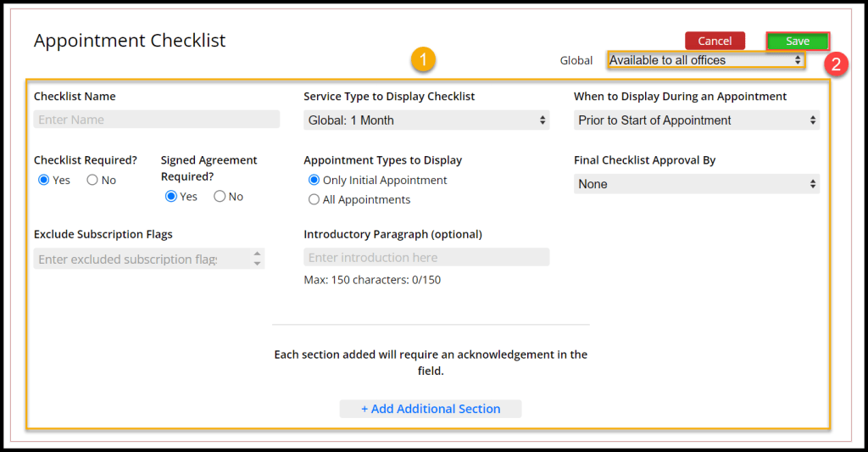Click the Checklist Name input field

[x=156, y=120]
